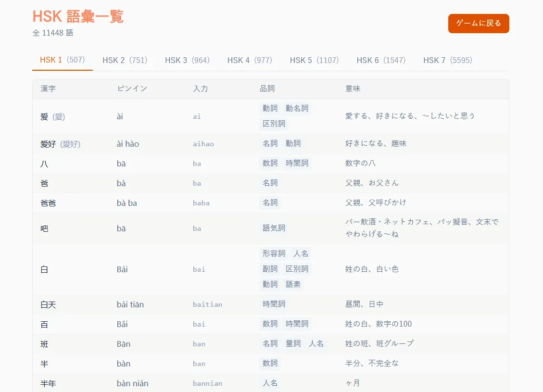Select the 名詞 badge for 爸爸
The height and width of the screenshot is (392, 543).
(x=270, y=202)
